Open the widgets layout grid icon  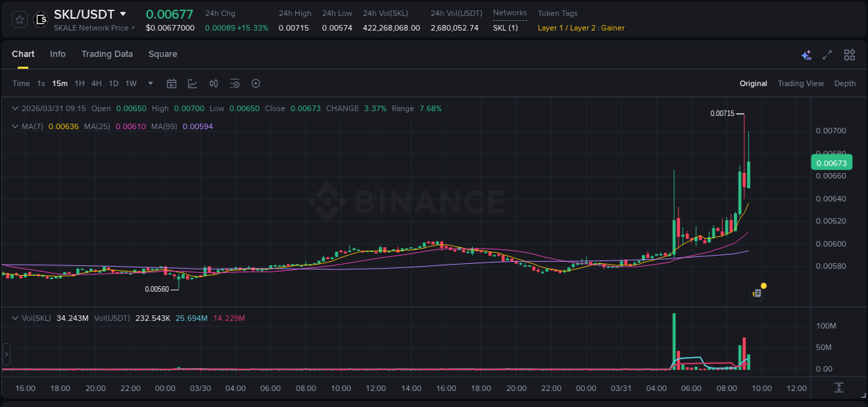(x=849, y=54)
